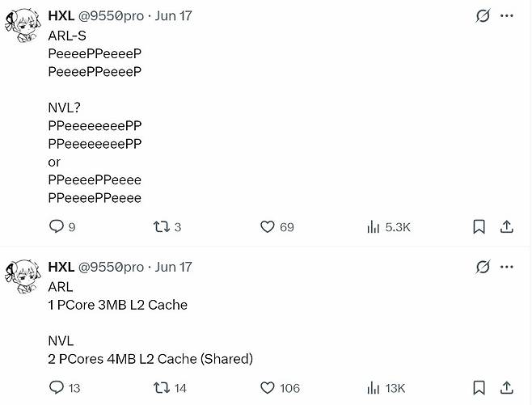Repost the ARL-S tweet

pos(162,227)
